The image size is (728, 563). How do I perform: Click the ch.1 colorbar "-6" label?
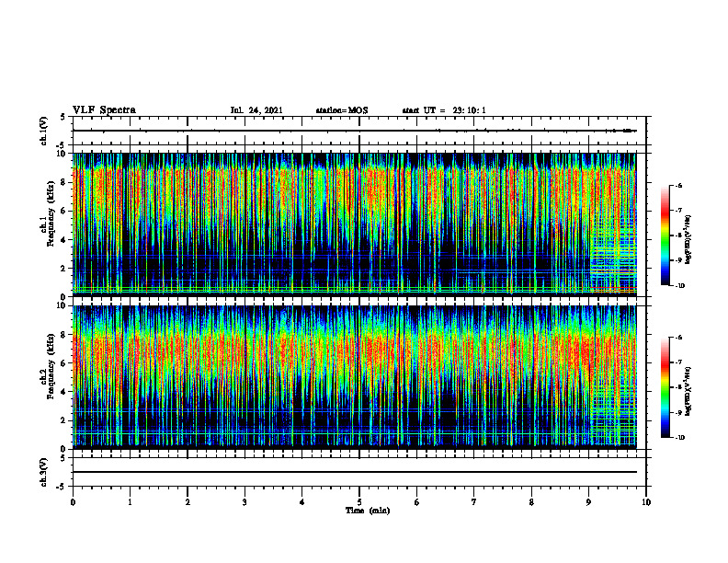[677, 185]
